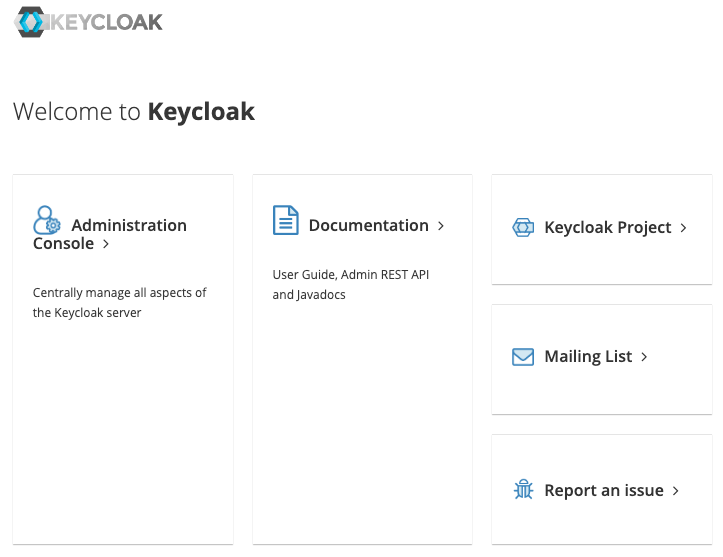Click the chevron next to Administration Console

click(106, 243)
